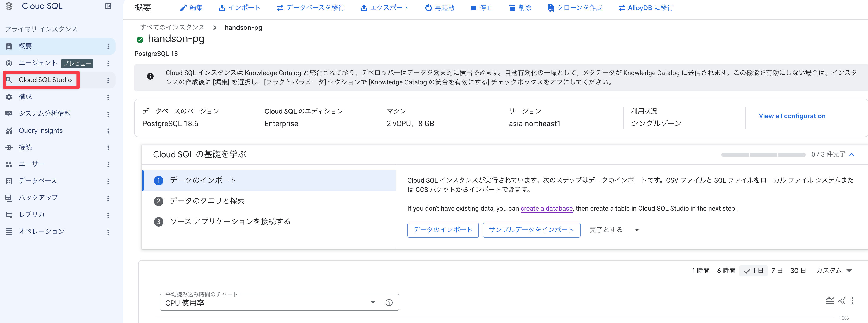Screen dimensions: 868x323
Task: Open the データベース sidebar item
Action: click(x=58, y=181)
